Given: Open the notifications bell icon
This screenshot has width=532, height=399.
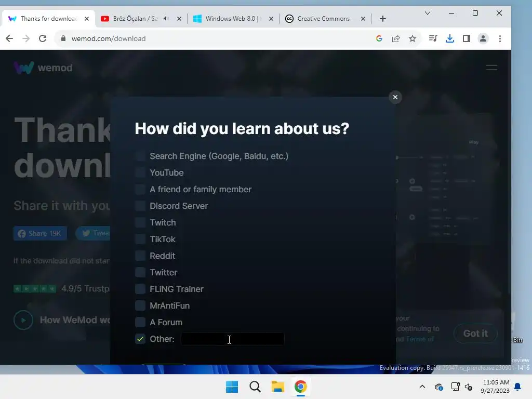Looking at the screenshot, I should tap(518, 387).
